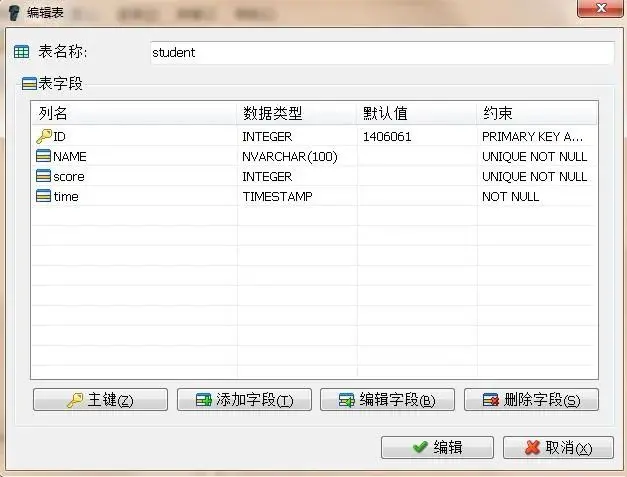This screenshot has width=627, height=477.
Task: Select the time field row
Action: tap(315, 196)
